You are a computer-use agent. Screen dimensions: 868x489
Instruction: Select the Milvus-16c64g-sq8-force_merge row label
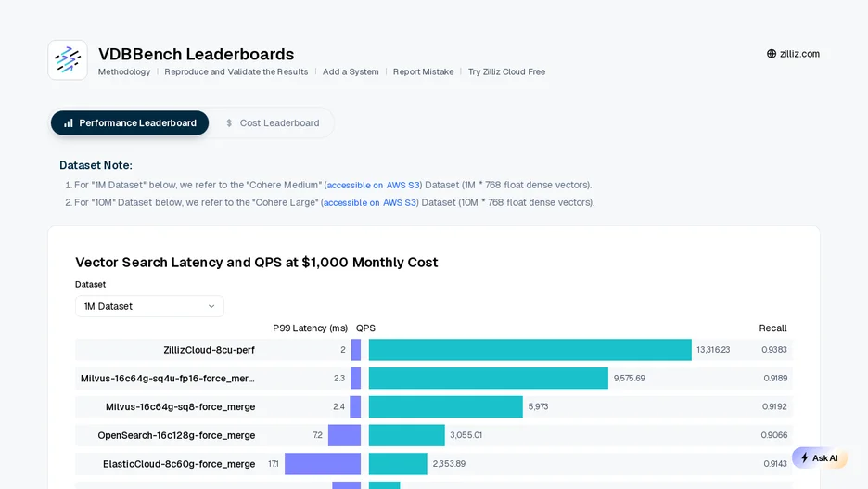(x=181, y=407)
